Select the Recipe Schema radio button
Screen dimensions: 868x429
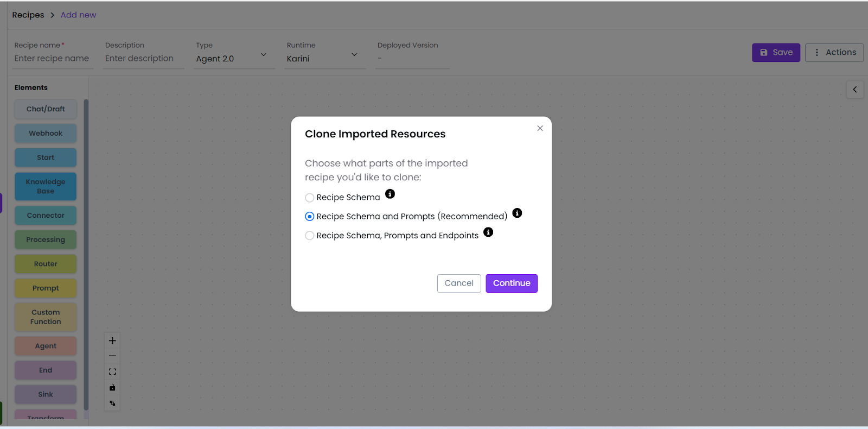(x=310, y=198)
